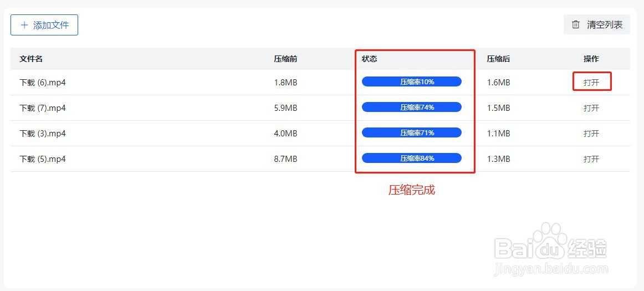Click the 清空列表 button label
Screen dimensions: 644x291
[605, 25]
